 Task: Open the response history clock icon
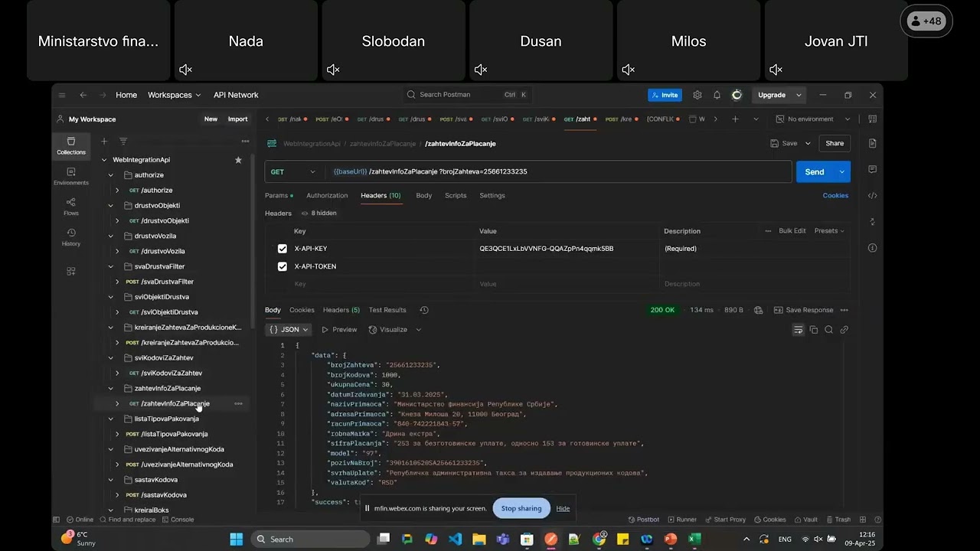pos(424,310)
